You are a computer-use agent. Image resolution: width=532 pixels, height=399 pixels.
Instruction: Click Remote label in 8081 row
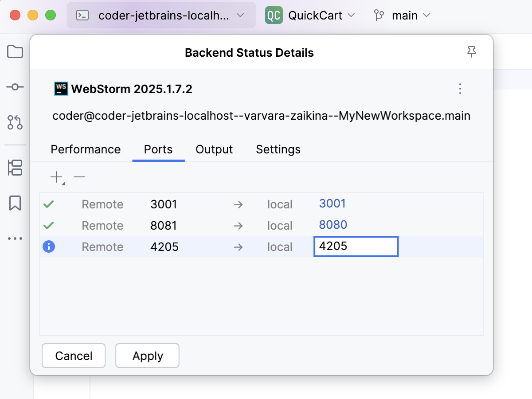102,226
